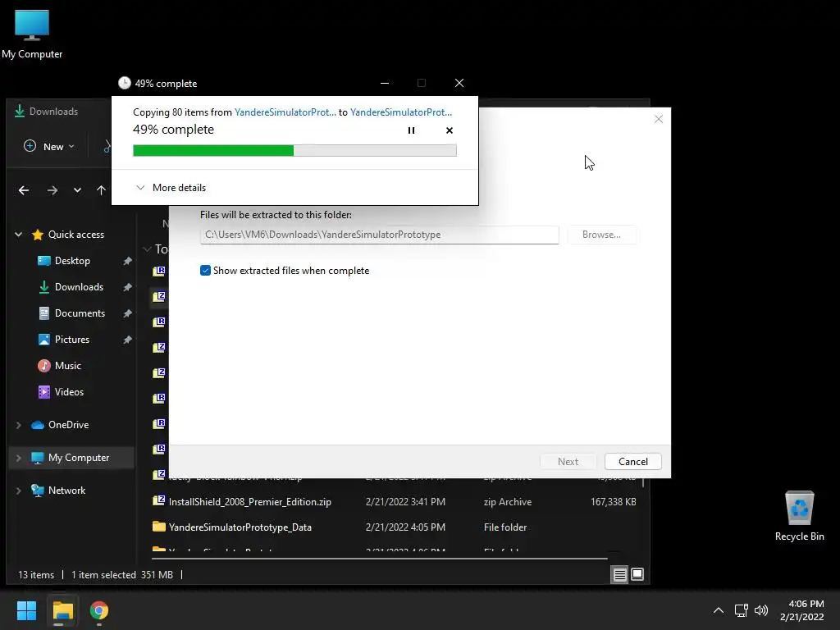This screenshot has height=630, width=840.
Task: Open Recycle Bin desktop icon
Action: click(x=799, y=517)
